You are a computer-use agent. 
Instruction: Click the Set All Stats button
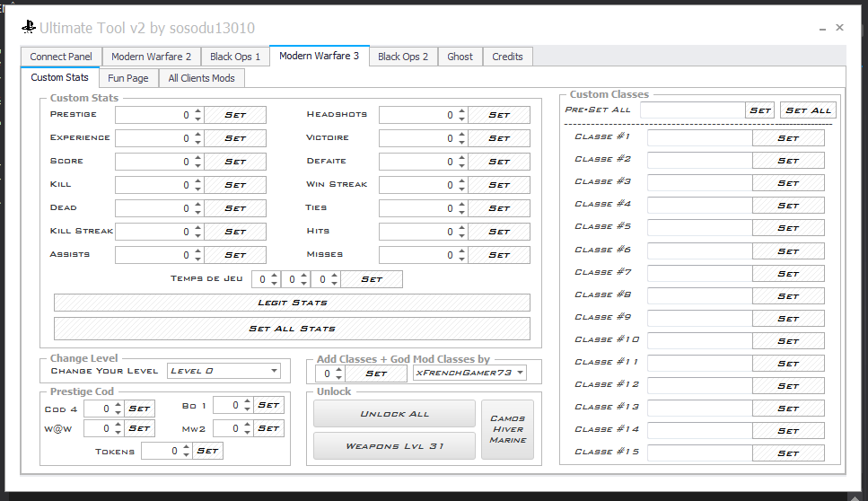coord(292,329)
